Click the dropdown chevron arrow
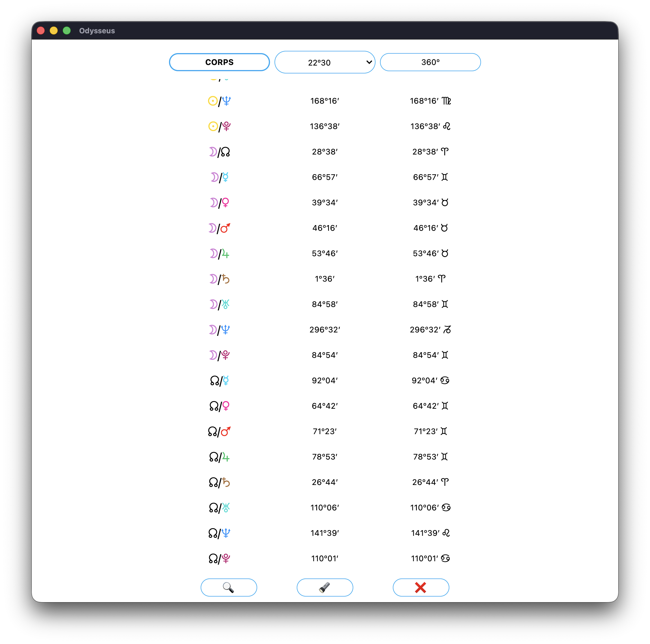Viewport: 650px width, 644px height. (369, 62)
